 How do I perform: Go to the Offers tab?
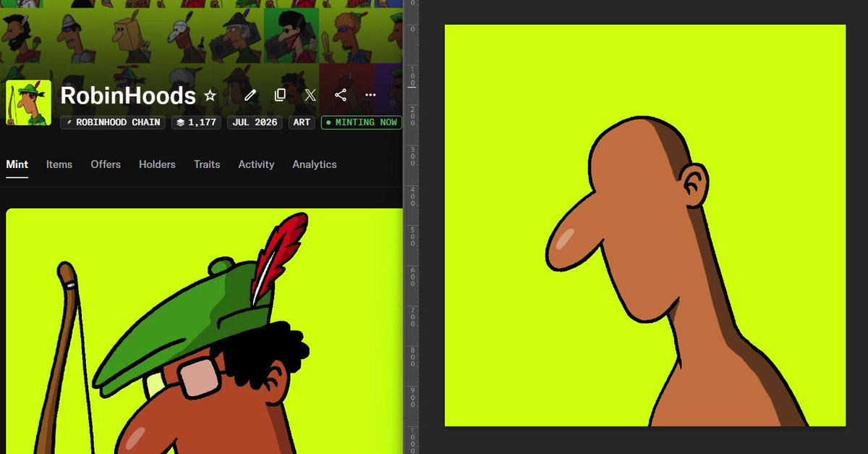[106, 164]
